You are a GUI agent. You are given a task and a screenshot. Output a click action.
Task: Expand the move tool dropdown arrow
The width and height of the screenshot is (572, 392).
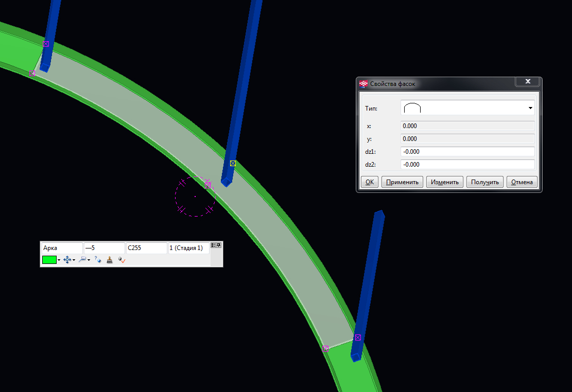pyautogui.click(x=74, y=260)
